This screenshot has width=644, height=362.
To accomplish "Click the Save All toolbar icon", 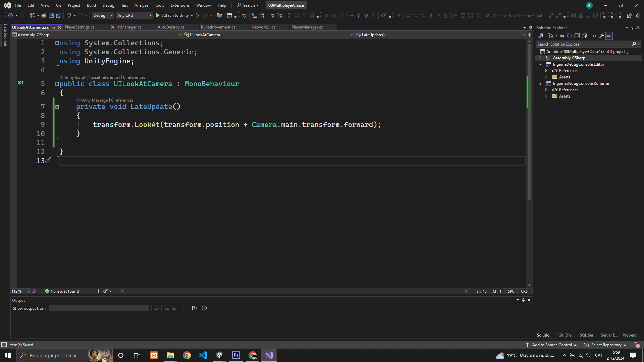I will 59,15.
